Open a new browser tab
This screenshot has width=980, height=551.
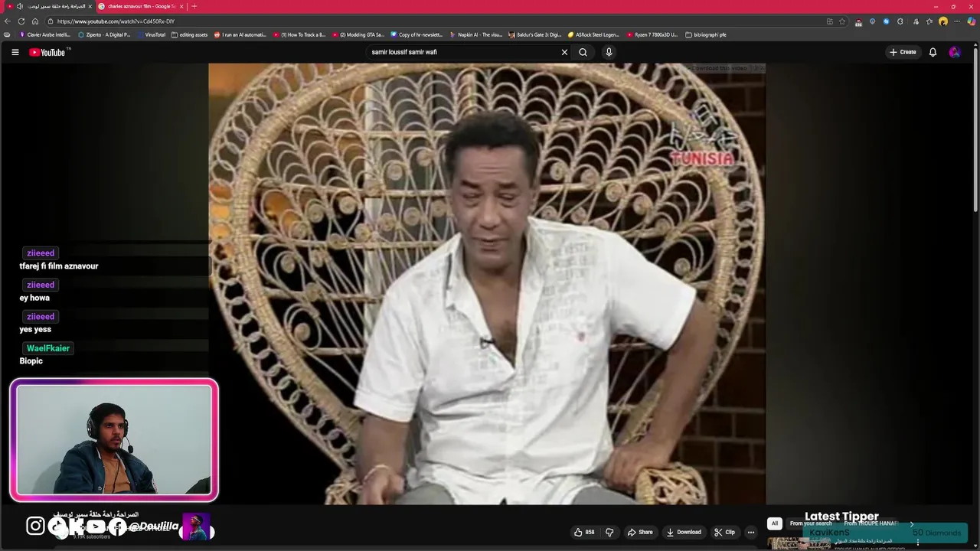[194, 6]
